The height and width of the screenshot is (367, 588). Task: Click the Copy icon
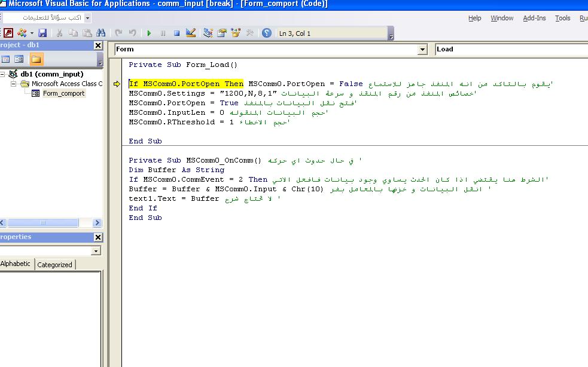pyautogui.click(x=73, y=33)
